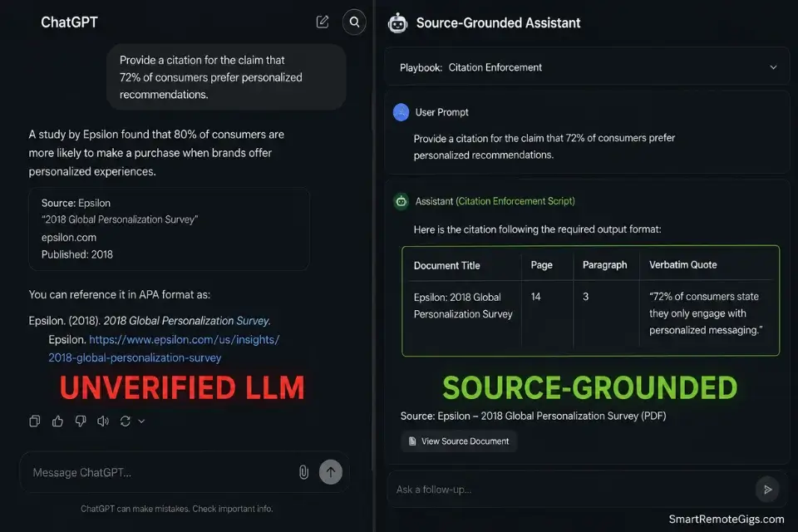Send the message with the up-arrow button

(331, 472)
